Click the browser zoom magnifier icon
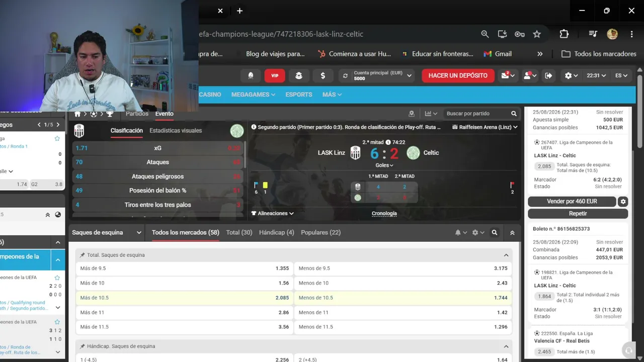Screen dimensions: 644x362 [x=485, y=34]
